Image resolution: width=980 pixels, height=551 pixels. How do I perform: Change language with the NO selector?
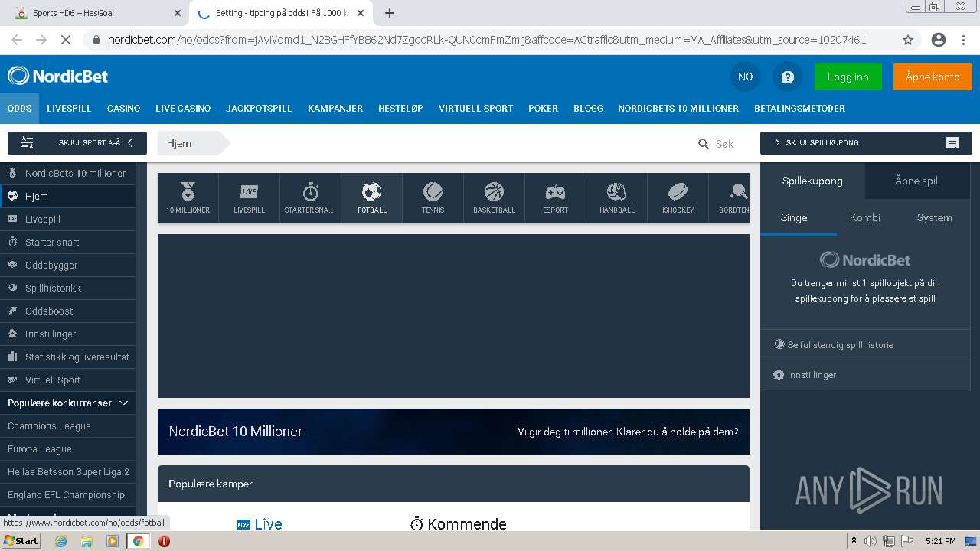tap(745, 77)
